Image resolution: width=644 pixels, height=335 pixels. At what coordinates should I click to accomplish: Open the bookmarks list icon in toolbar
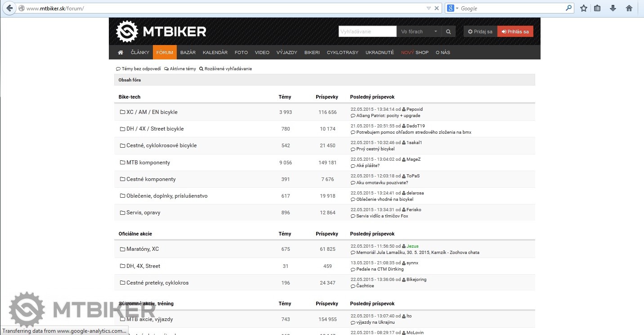tap(597, 8)
